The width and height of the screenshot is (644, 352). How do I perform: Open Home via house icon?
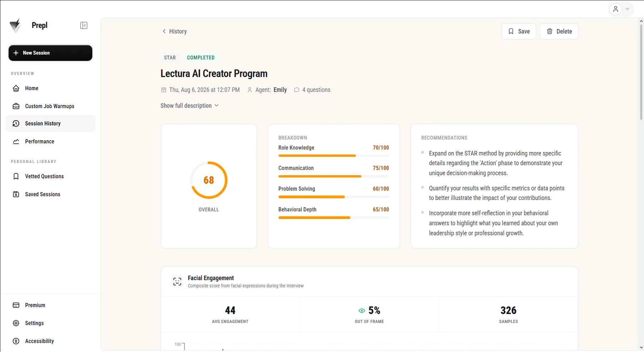(16, 88)
